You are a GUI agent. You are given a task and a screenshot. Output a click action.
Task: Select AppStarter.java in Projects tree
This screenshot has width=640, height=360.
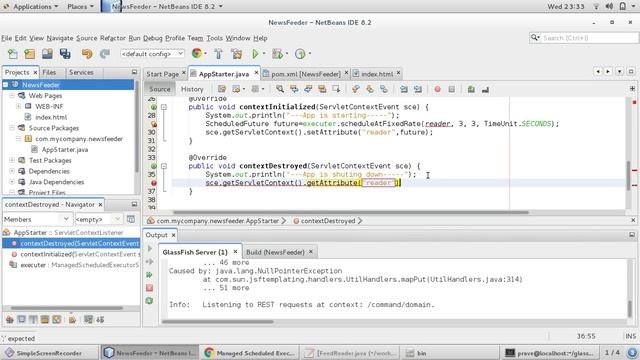65,149
